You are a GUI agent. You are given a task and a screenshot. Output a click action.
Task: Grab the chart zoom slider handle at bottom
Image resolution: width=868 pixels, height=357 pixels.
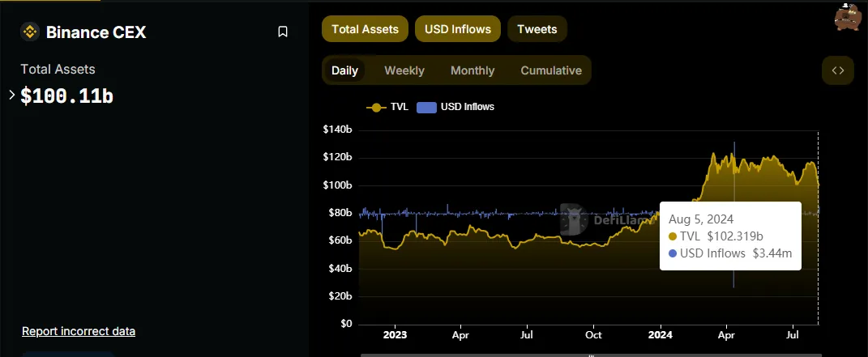(591, 354)
